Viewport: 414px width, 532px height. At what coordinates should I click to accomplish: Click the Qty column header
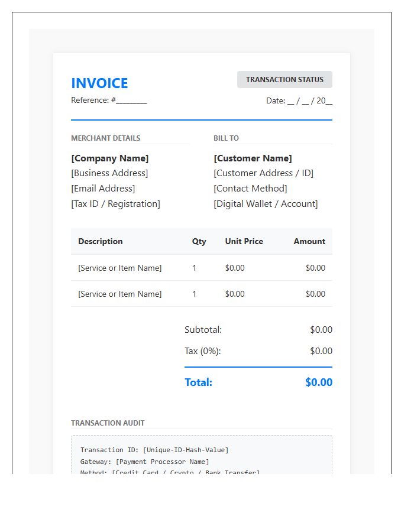tap(199, 241)
